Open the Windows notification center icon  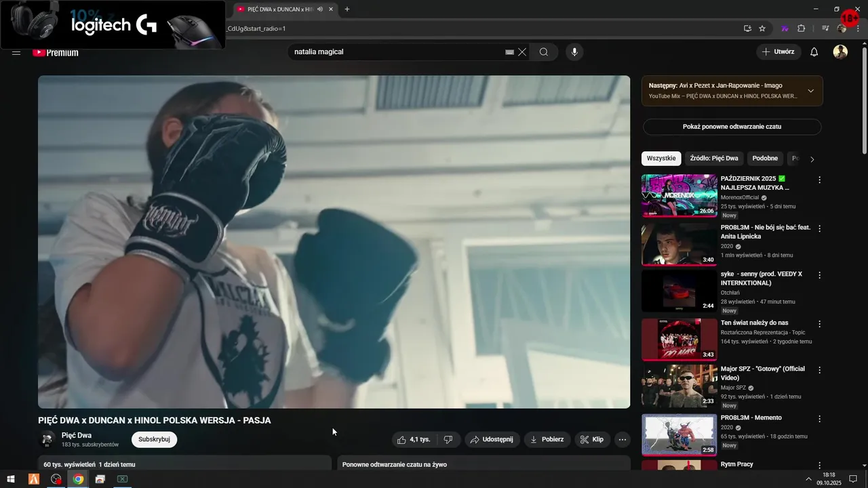point(854,479)
